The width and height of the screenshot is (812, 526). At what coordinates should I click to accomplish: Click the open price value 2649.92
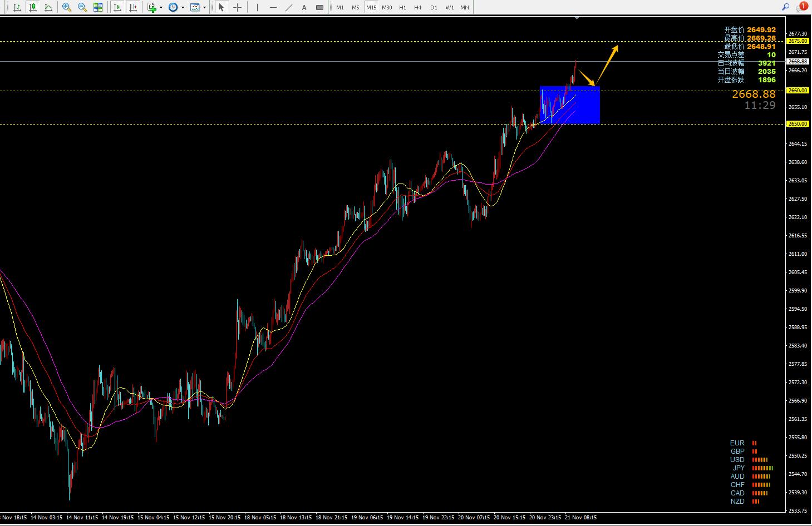click(x=761, y=30)
